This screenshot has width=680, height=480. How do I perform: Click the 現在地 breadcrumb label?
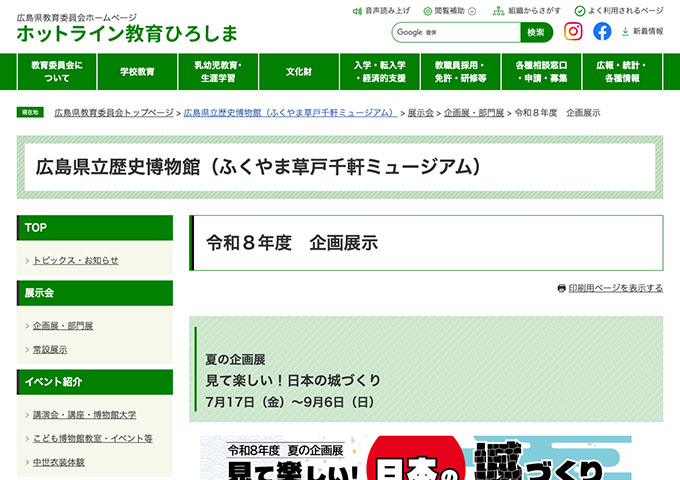click(30, 112)
